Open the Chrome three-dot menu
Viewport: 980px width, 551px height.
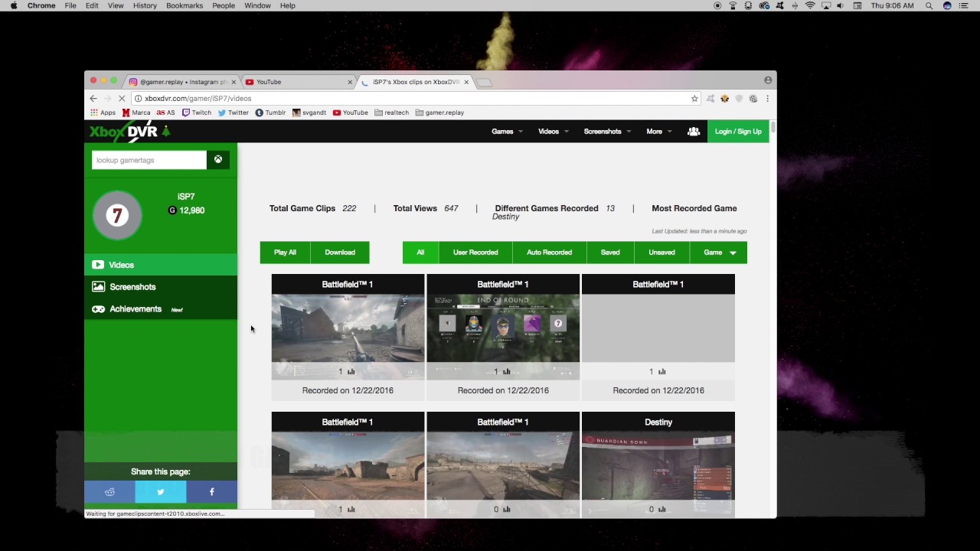pos(767,98)
